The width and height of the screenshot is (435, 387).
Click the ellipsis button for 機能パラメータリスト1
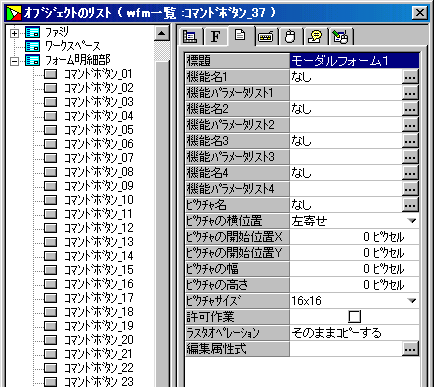tap(410, 93)
